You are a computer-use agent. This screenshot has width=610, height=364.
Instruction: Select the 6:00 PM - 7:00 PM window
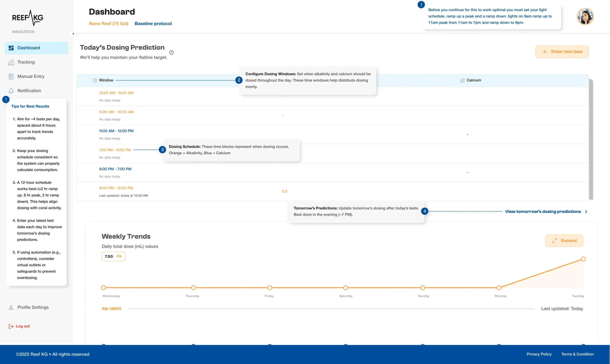(x=115, y=169)
